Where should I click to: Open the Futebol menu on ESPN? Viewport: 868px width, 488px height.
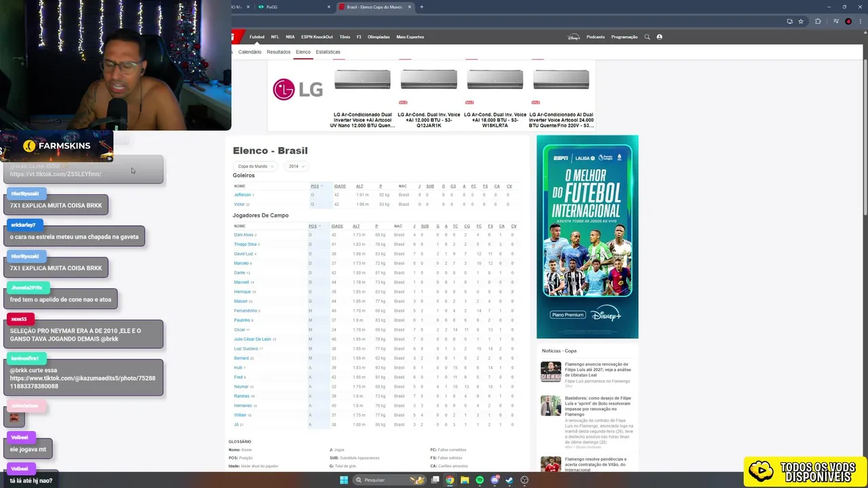[257, 37]
